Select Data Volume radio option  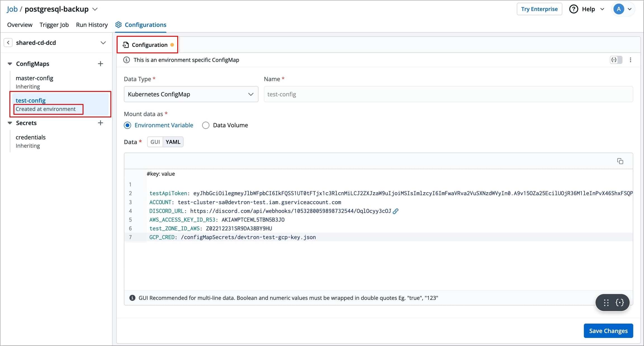tap(206, 125)
